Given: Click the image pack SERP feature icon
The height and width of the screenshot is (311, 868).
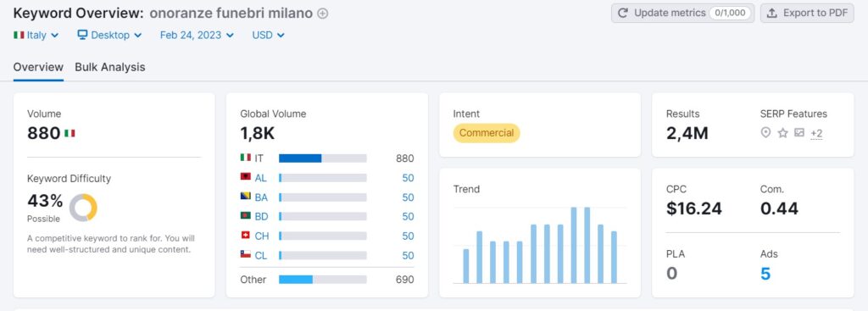Looking at the screenshot, I should coord(798,133).
